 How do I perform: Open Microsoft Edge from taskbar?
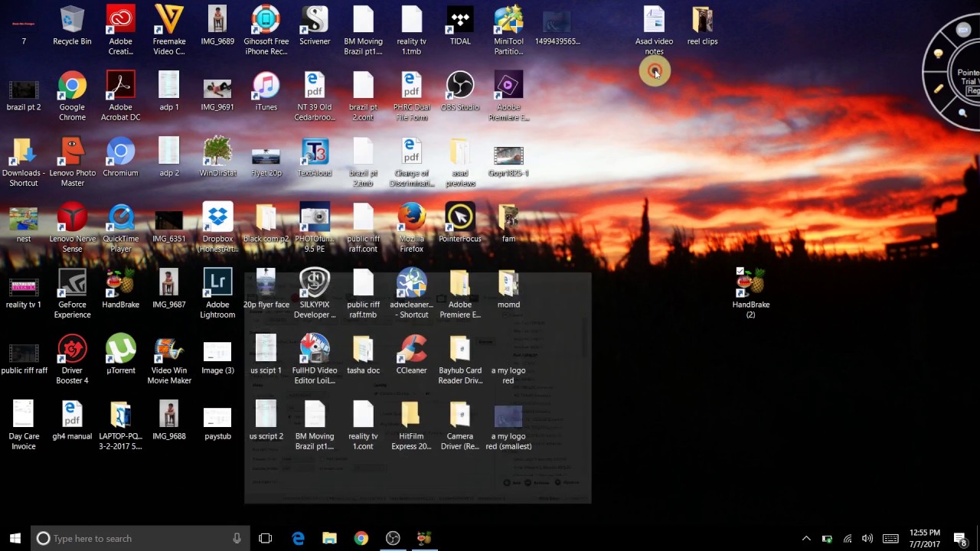[x=298, y=539]
